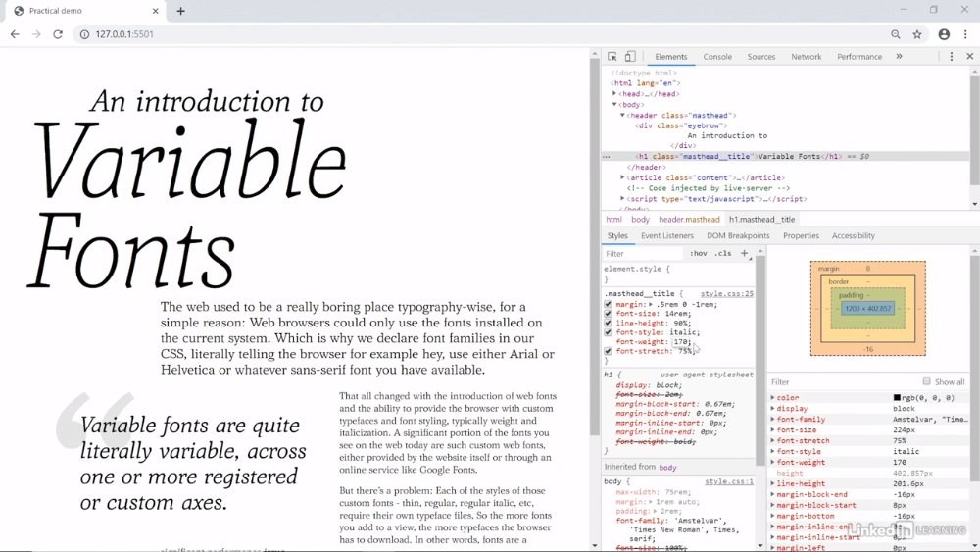
Task: Close the Practical demo tab
Action: pos(156,11)
